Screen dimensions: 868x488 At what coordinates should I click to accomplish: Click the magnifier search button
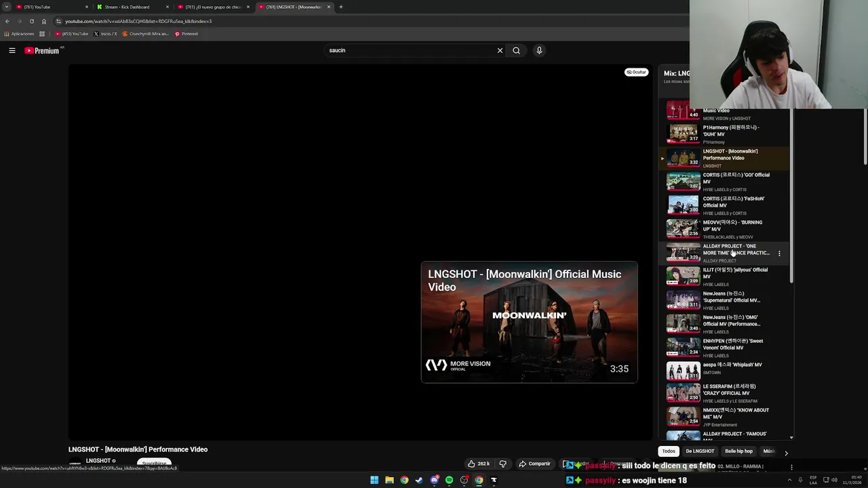click(516, 50)
